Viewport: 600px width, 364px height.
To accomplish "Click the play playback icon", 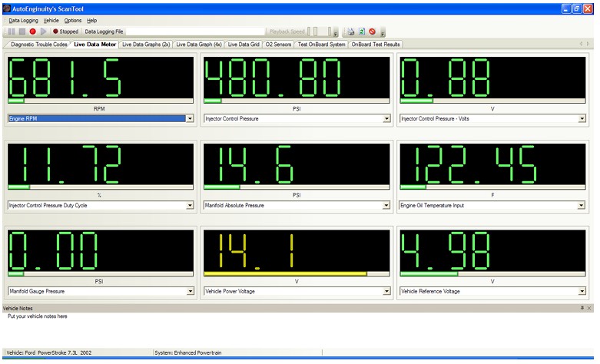I will coord(43,31).
